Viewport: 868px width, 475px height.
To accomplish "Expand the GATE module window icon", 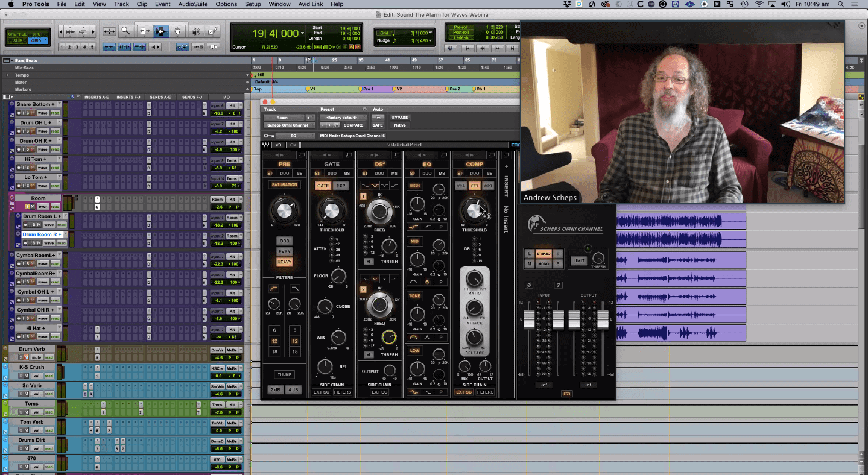I will coord(350,156).
